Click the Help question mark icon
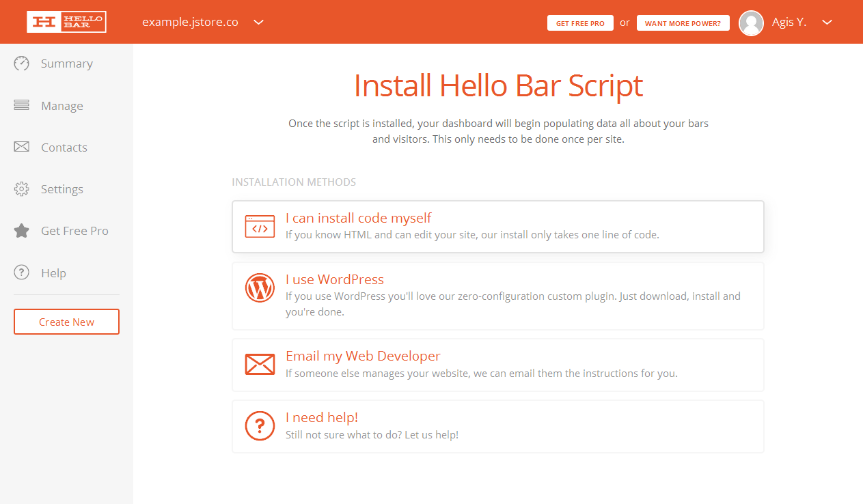 [x=22, y=273]
